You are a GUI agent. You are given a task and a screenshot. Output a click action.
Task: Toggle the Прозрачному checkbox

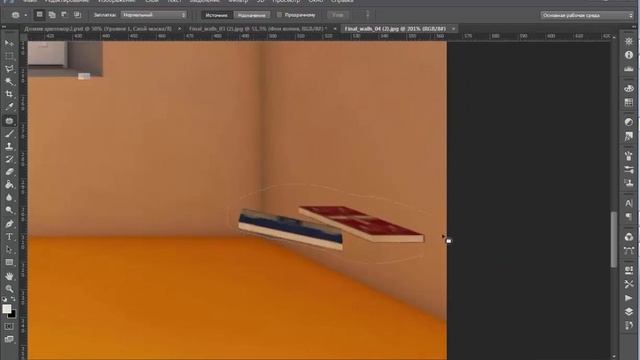pyautogui.click(x=280, y=15)
